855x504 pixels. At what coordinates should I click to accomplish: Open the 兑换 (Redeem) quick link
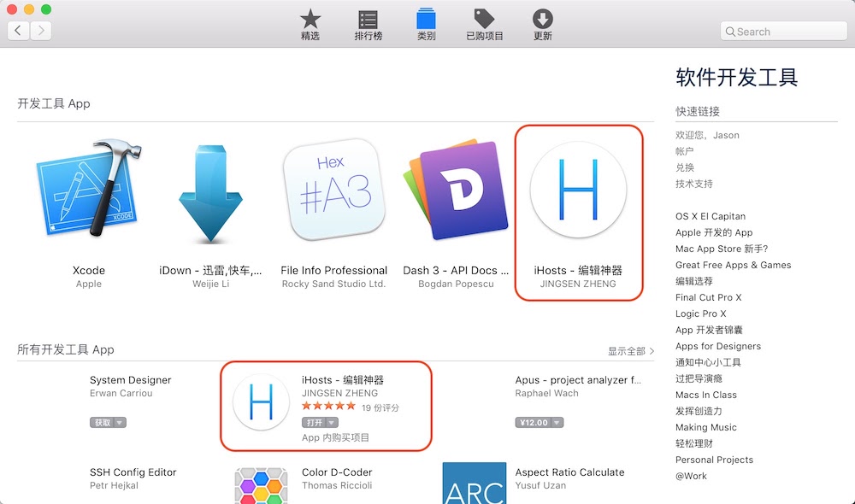coord(684,167)
